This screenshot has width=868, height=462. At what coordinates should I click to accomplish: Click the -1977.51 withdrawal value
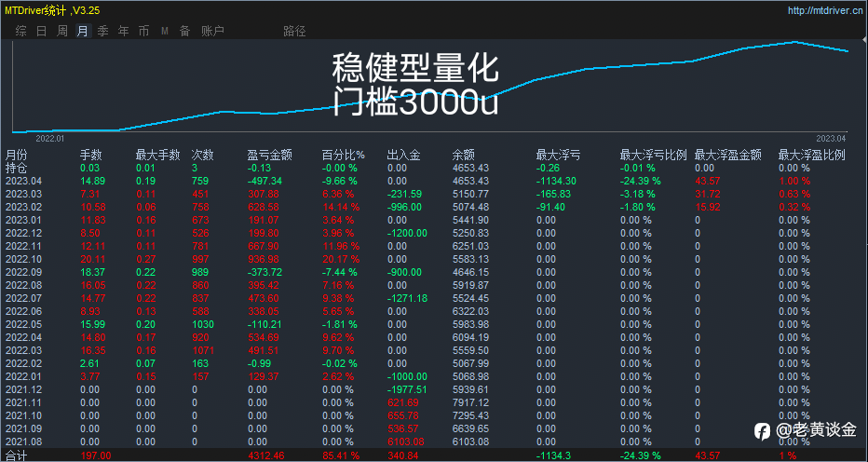coord(407,389)
